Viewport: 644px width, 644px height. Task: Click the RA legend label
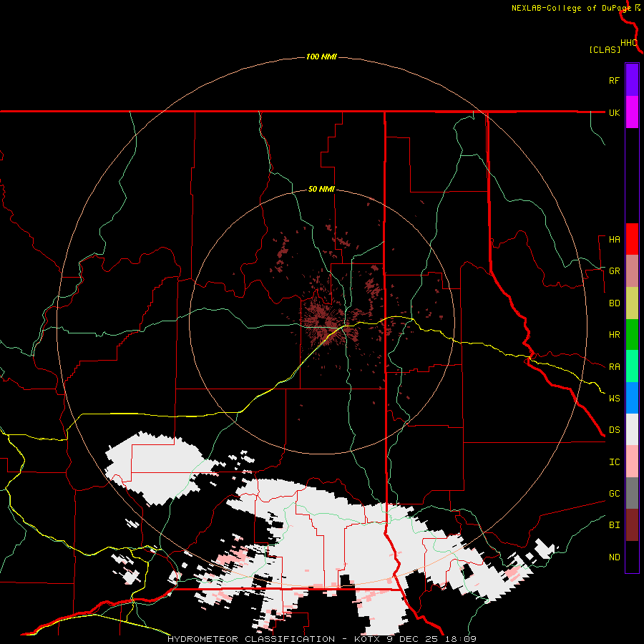[x=614, y=367]
